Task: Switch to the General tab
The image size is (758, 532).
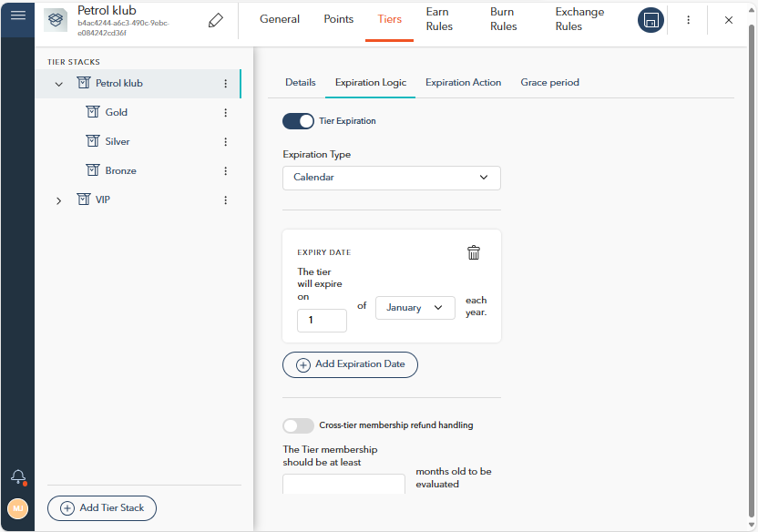Action: pyautogui.click(x=280, y=19)
